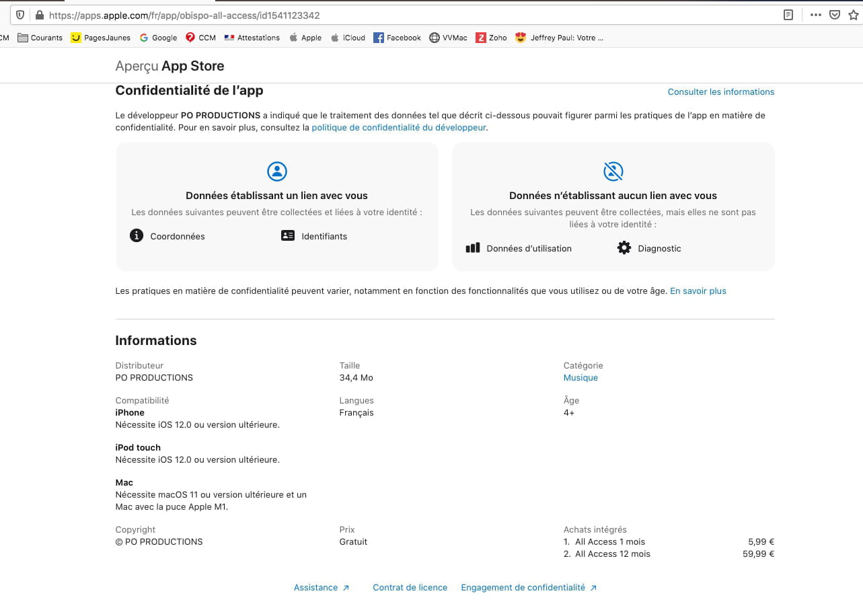Screen dimensions: 863x616
Task: Click the 59,99 € price
Action: [x=759, y=554]
